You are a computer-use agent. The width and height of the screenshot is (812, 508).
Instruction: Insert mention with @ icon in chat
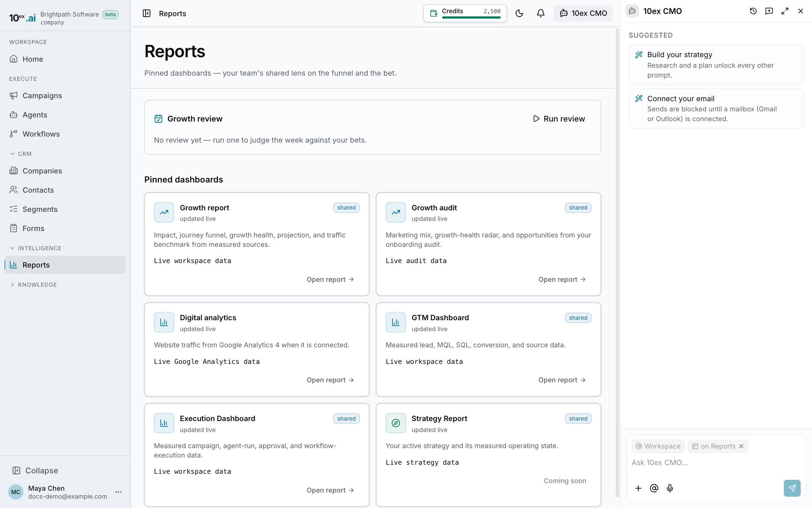pos(654,488)
